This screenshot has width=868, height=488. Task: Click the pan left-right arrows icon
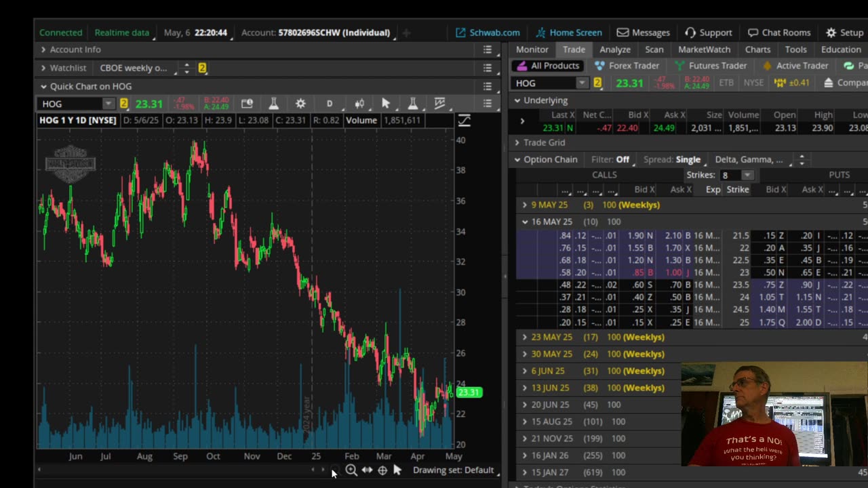click(x=367, y=470)
